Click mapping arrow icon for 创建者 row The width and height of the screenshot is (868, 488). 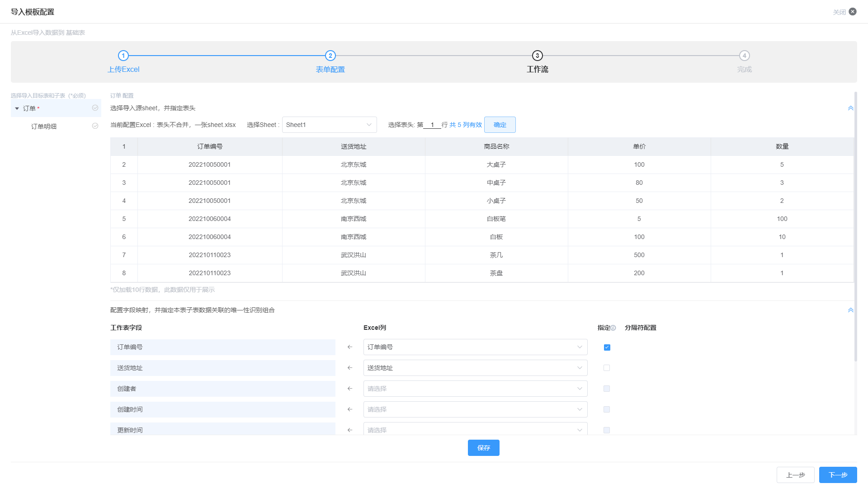[349, 389]
